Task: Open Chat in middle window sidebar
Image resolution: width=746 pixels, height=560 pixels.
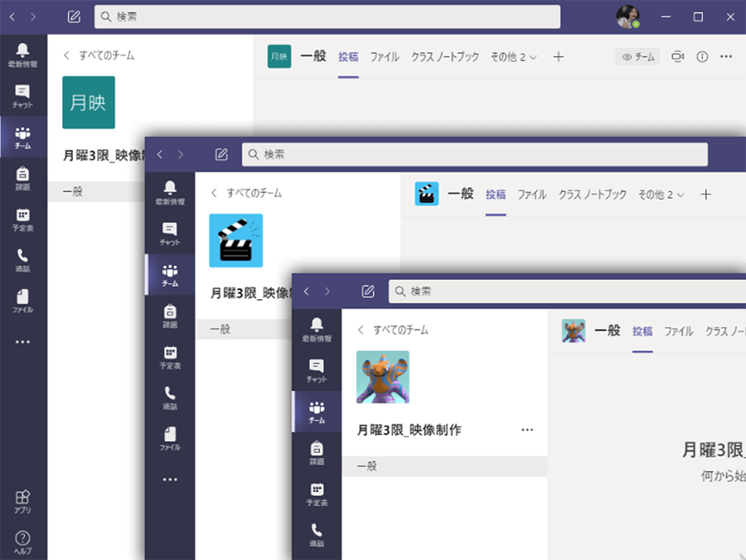Action: coord(170,234)
